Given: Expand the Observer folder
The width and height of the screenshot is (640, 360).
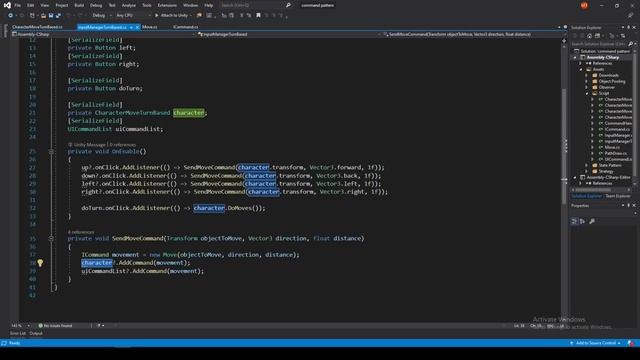Looking at the screenshot, I should tap(587, 87).
